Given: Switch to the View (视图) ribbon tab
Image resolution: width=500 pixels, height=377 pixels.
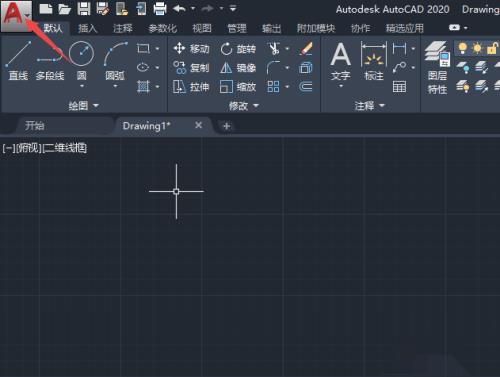Looking at the screenshot, I should tap(202, 28).
